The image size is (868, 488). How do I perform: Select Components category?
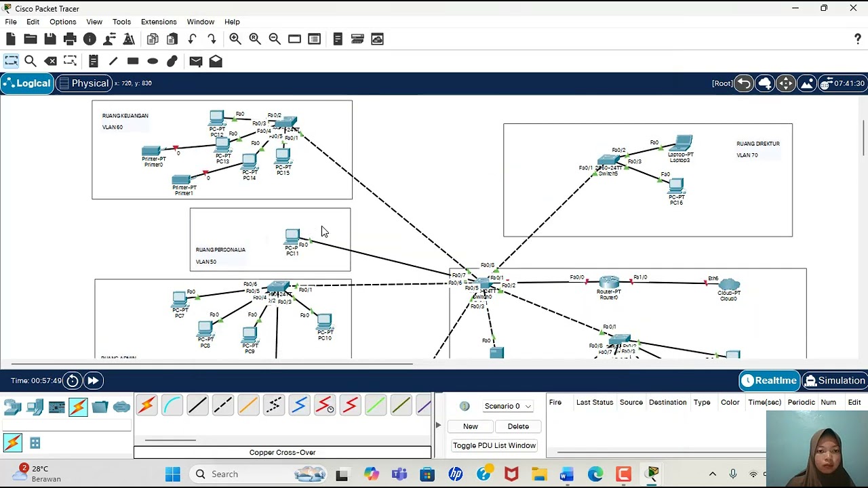[x=56, y=407]
